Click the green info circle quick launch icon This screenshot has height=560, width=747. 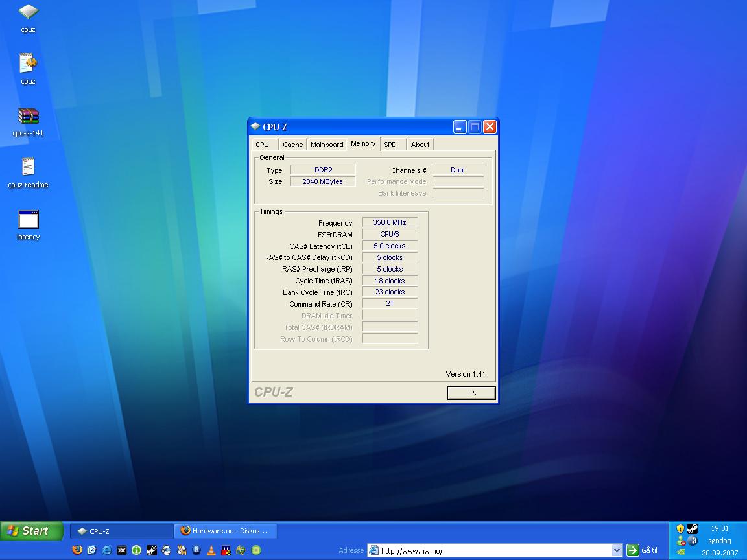tap(136, 550)
